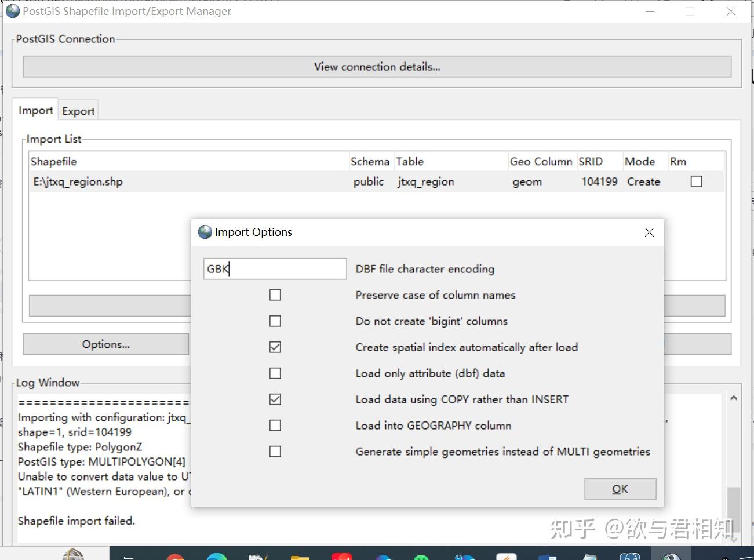Image resolution: width=754 pixels, height=560 pixels.
Task: Click the 'Shapefile type: PolygonZ' log line
Action: [x=79, y=447]
